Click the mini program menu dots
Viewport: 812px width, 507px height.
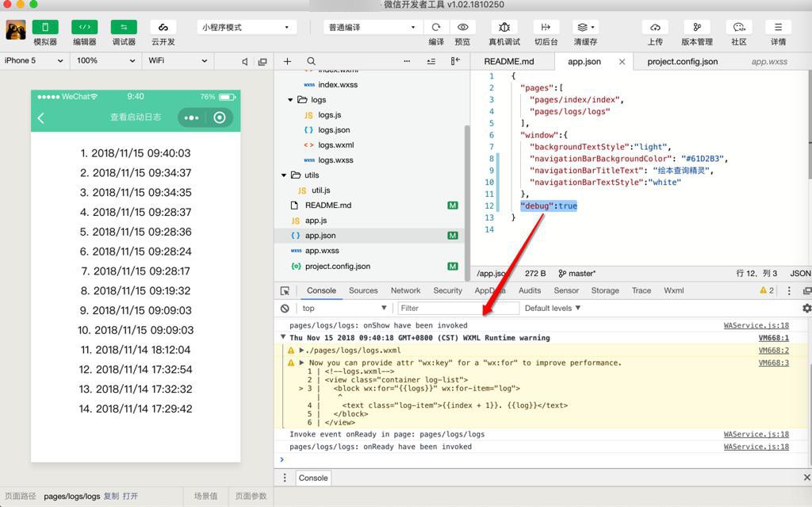tap(192, 117)
